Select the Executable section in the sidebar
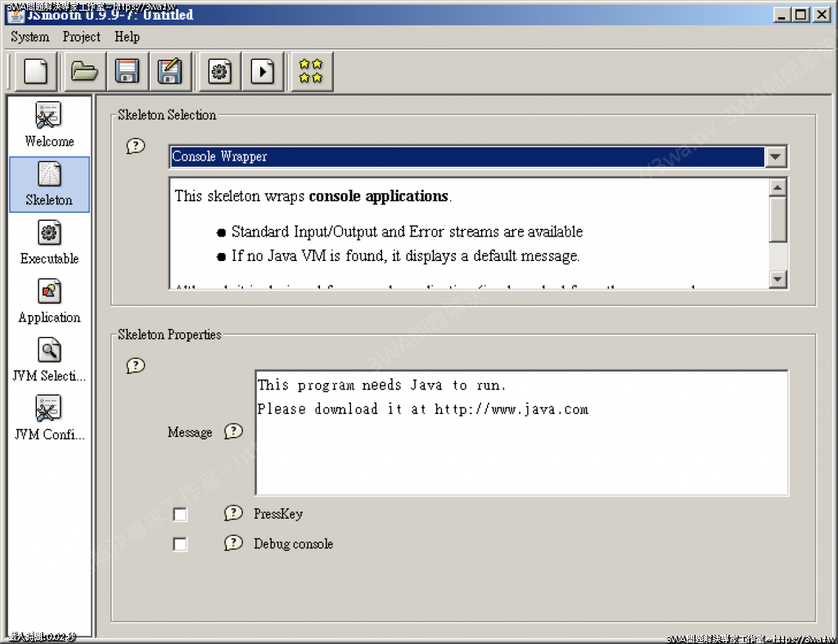This screenshot has width=838, height=644. (49, 243)
